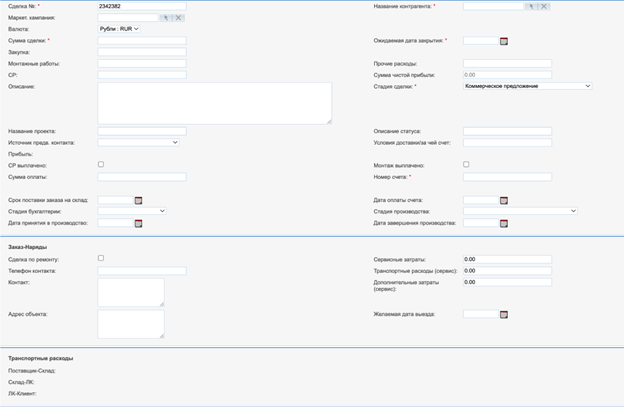Enable the Монтаж выплачено checkbox
The height and width of the screenshot is (407, 624).
click(x=466, y=164)
